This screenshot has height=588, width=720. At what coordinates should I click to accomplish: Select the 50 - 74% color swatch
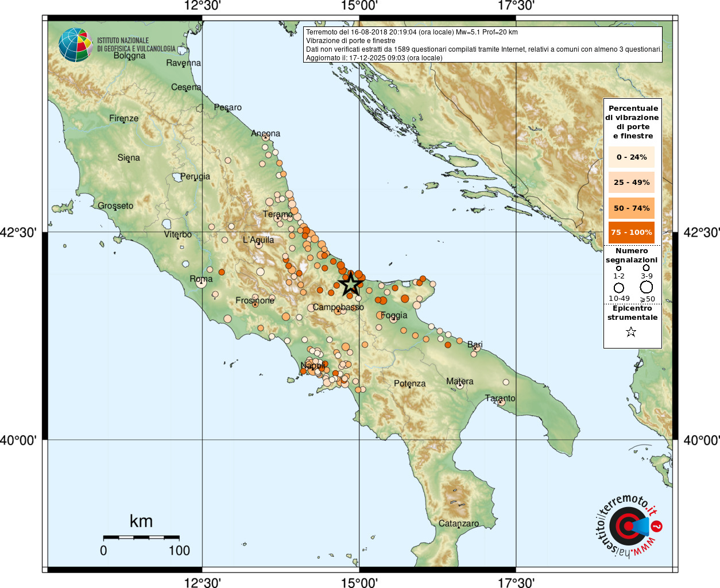tap(632, 208)
